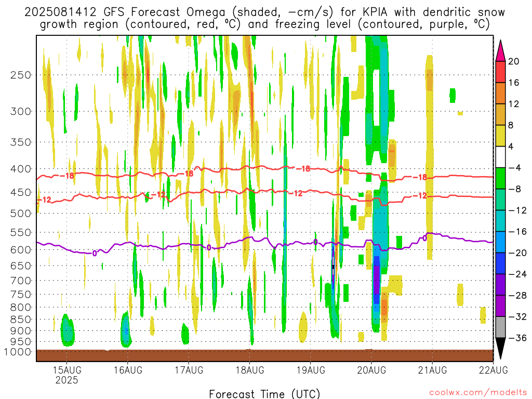
Task: Click the 950 pressure axis label
Action: coord(21,341)
